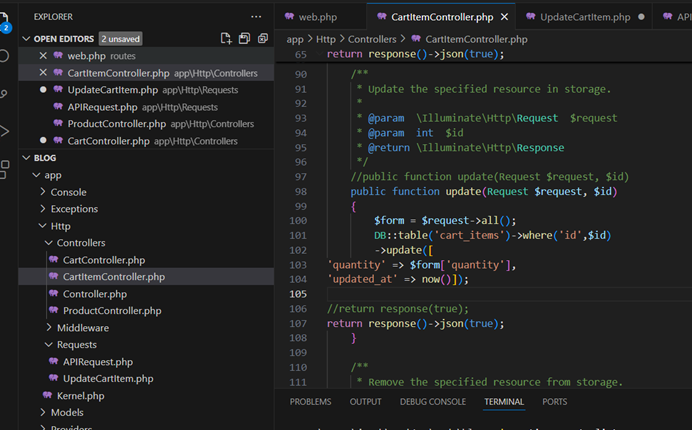Viewport: 692px width, 430px height.
Task: Switch to the Problems panel tab
Action: (x=310, y=402)
